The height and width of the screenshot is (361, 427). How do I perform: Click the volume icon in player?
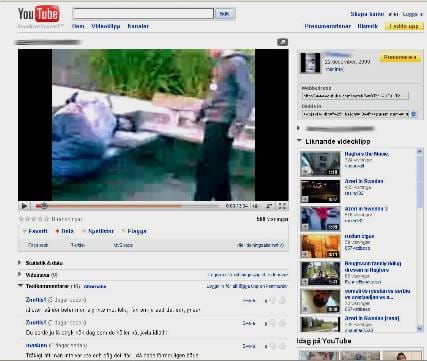[255, 206]
